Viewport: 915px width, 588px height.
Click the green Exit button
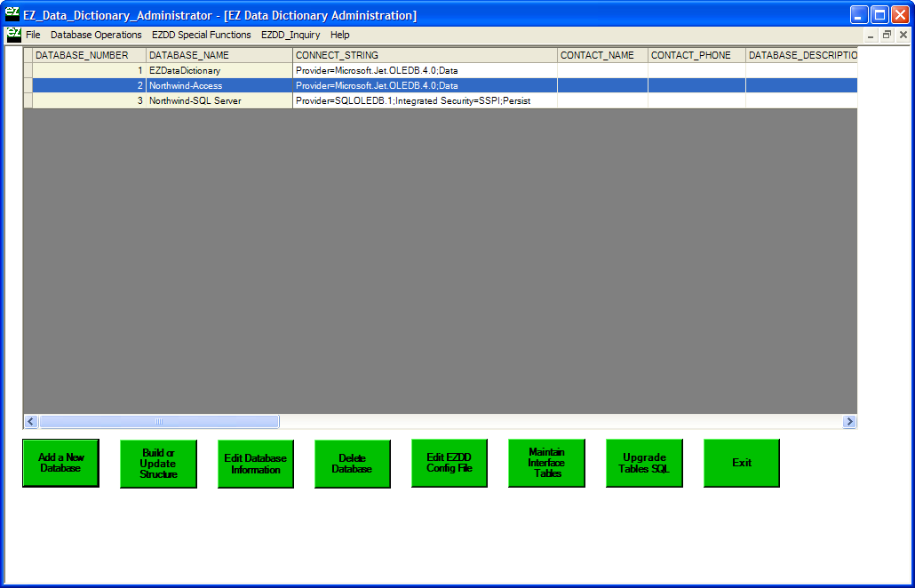pos(742,463)
